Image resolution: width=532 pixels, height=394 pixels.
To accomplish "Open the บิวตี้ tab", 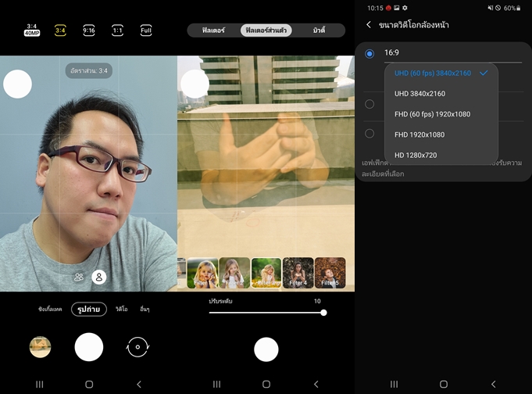I will point(319,30).
